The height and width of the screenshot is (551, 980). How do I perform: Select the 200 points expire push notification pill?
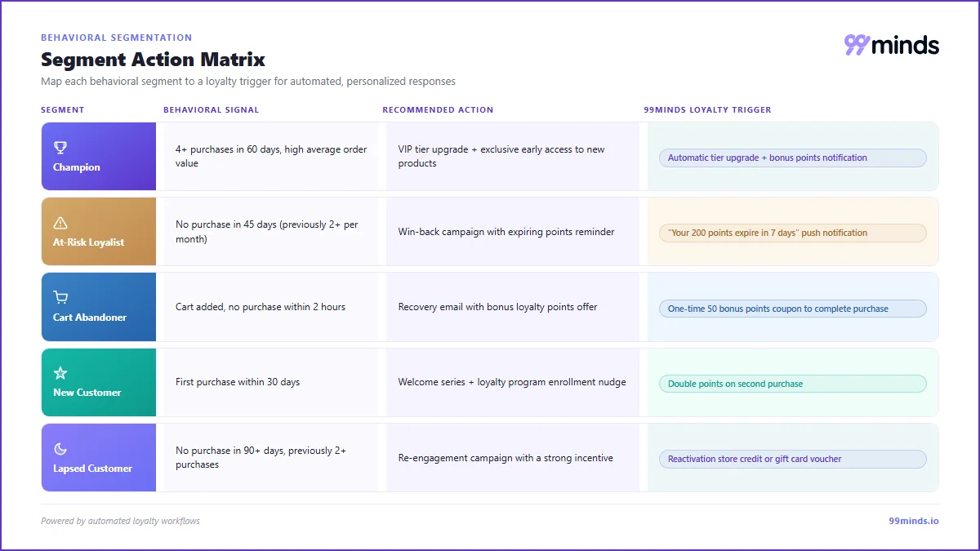(x=793, y=233)
